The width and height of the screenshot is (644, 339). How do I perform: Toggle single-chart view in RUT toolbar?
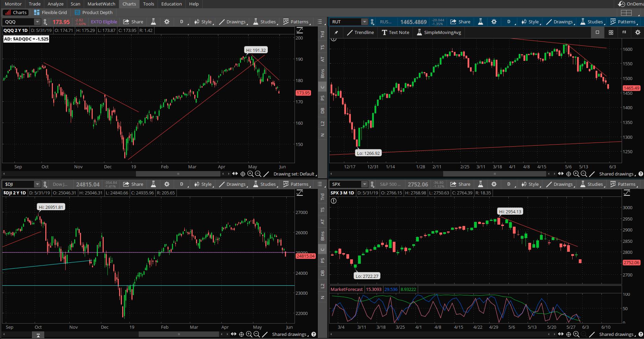(597, 32)
